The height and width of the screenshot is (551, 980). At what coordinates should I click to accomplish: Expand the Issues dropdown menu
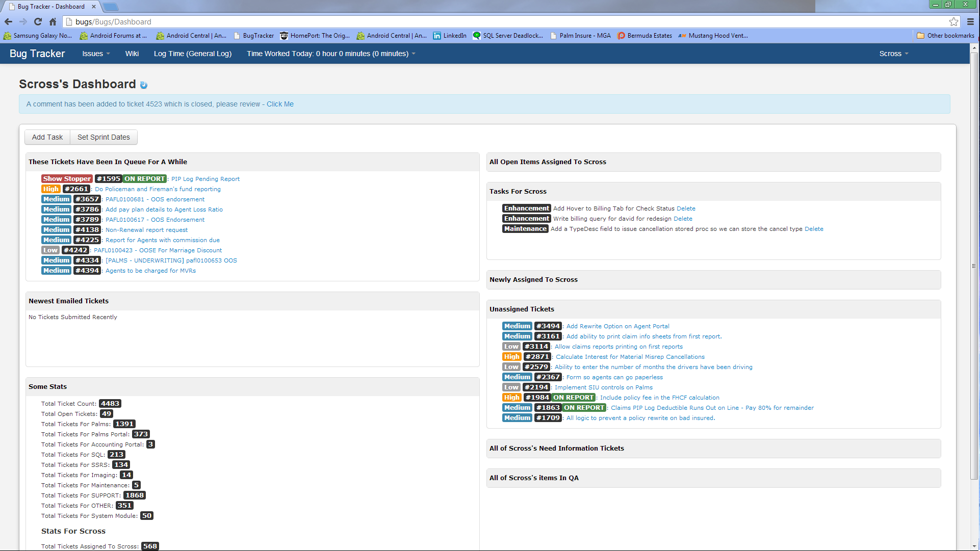[x=96, y=54]
